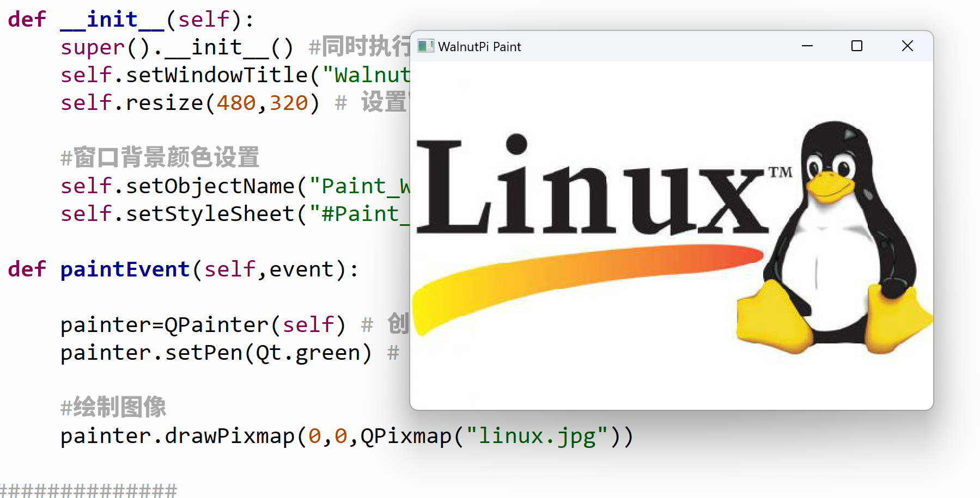Click the code line 'def __init__(self):'
Screen dimensions: 980x498
[x=131, y=20]
